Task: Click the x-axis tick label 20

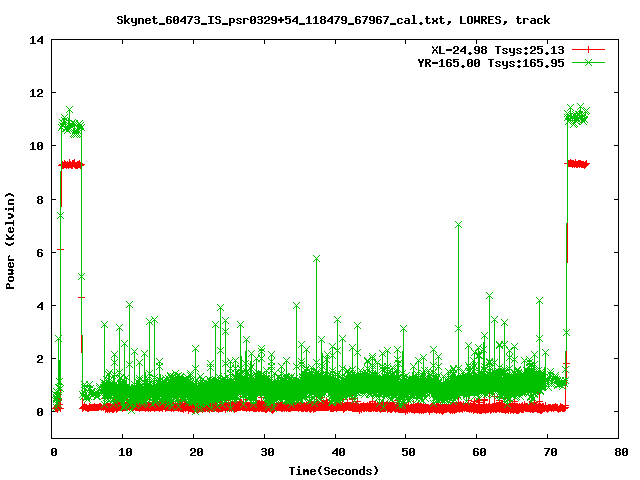Action: pyautogui.click(x=196, y=452)
